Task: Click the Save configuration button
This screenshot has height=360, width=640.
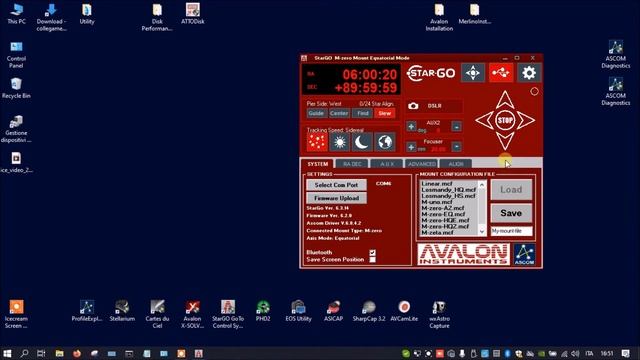Action: [x=511, y=213]
